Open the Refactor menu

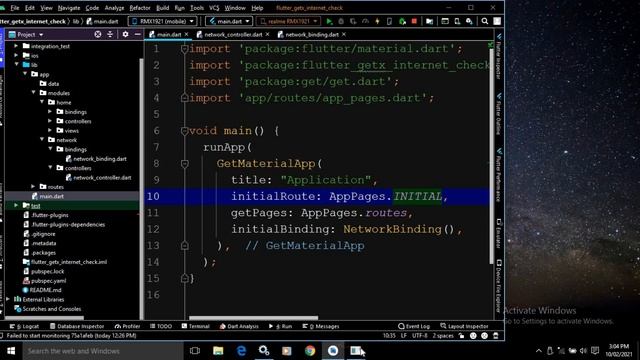(x=140, y=8)
